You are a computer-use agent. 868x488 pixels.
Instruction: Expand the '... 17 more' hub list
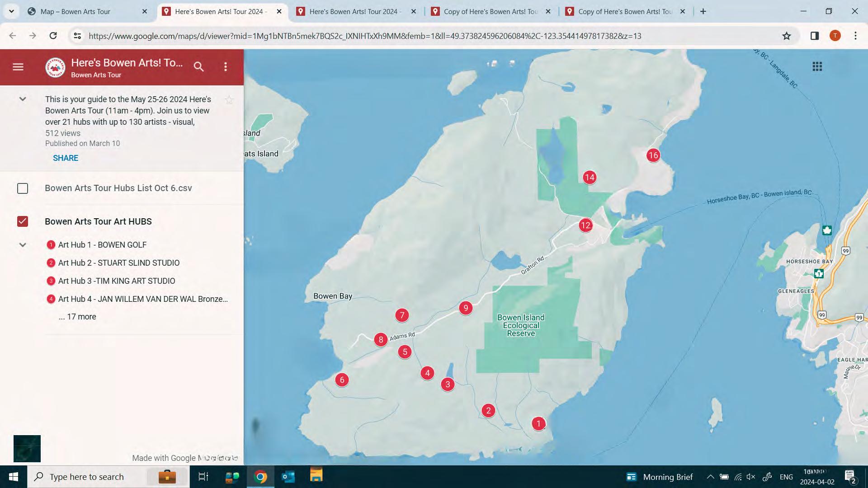point(77,317)
